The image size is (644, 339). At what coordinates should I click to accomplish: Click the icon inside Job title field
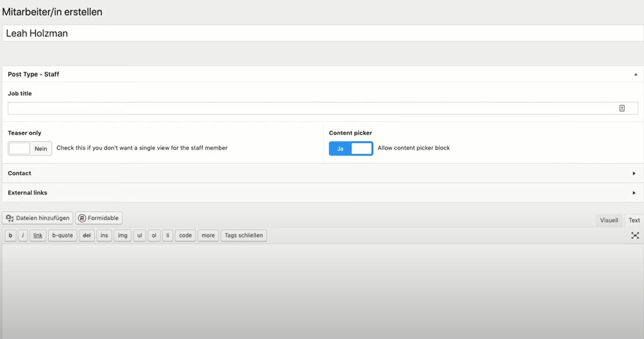click(x=622, y=108)
